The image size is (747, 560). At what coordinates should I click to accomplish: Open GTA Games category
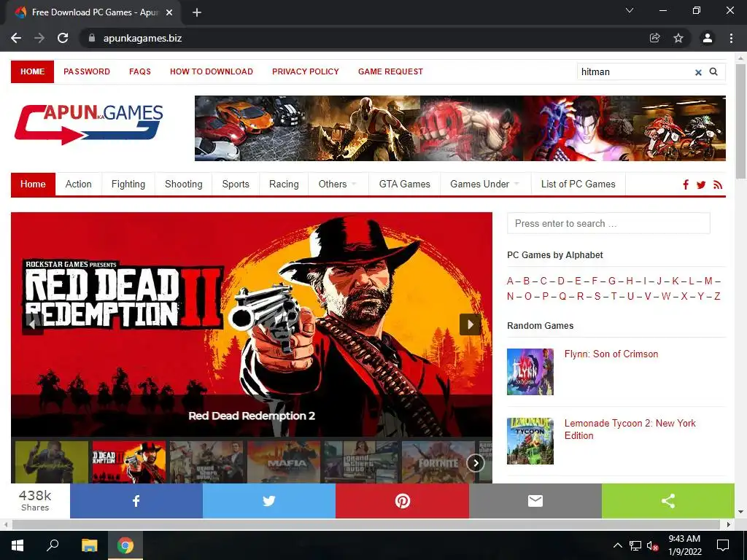[x=404, y=184]
